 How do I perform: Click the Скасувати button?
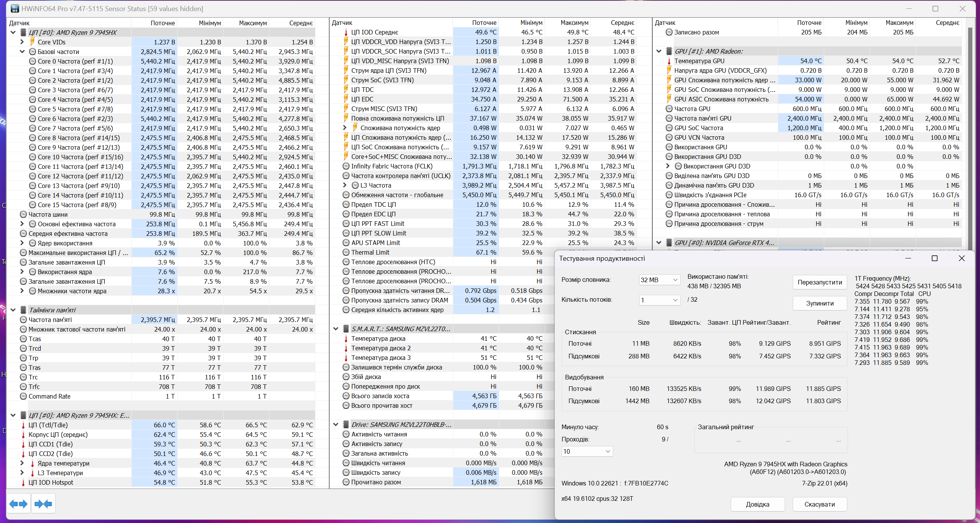point(819,504)
